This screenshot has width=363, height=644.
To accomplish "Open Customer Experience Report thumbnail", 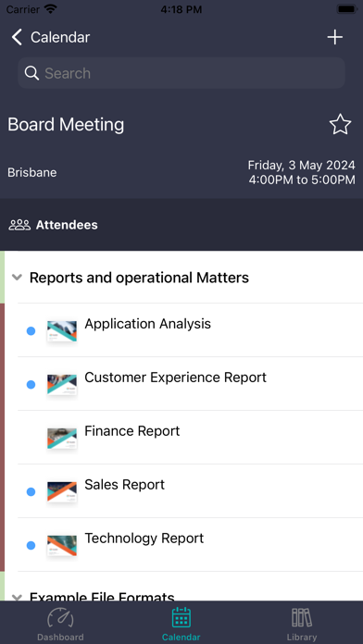I will coord(62,385).
